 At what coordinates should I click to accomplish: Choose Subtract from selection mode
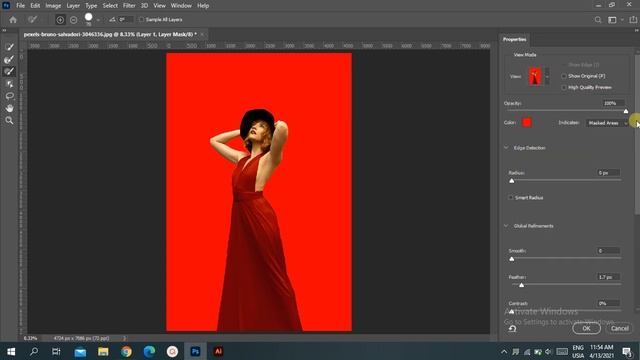73,20
